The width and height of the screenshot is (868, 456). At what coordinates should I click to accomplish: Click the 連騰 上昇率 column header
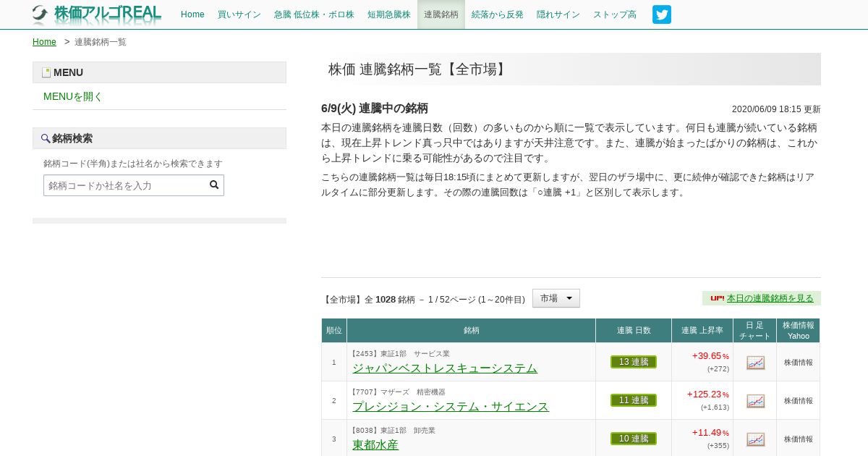[702, 330]
